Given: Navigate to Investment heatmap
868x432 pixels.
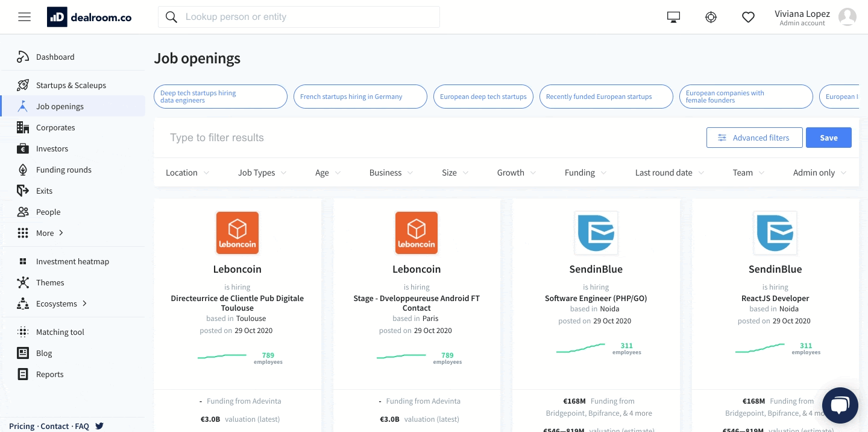Looking at the screenshot, I should pos(72,261).
